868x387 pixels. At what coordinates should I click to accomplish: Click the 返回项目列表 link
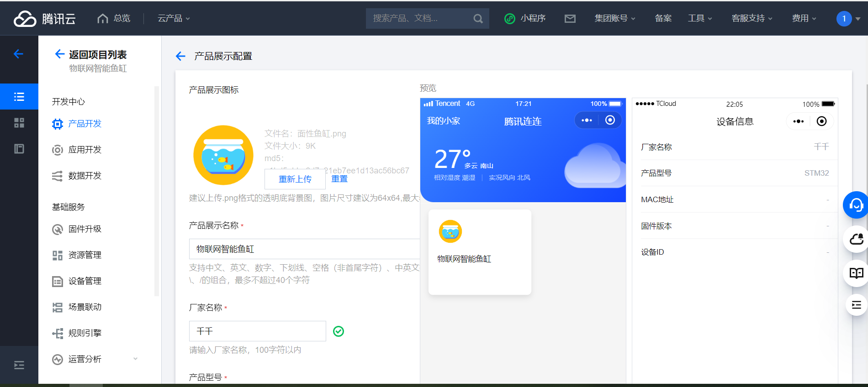point(97,55)
